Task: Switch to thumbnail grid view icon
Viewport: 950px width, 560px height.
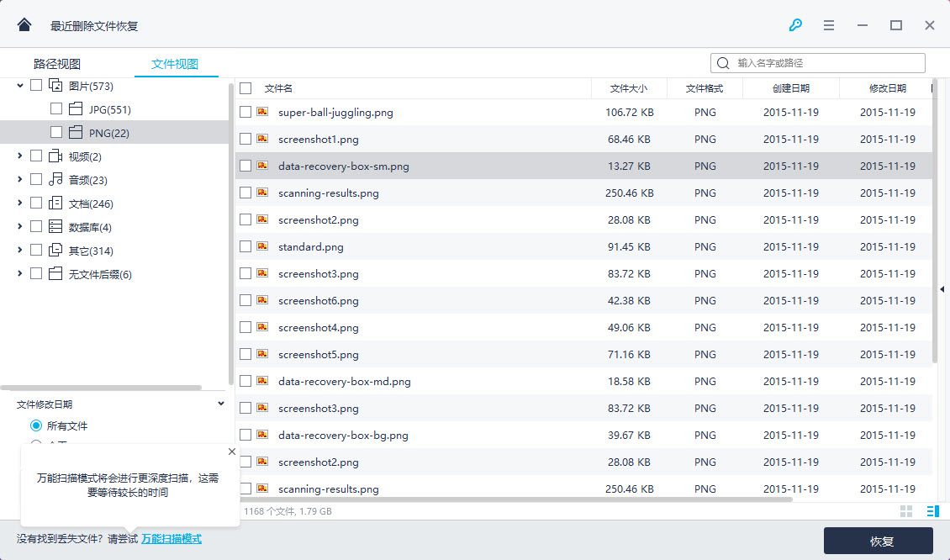Action: pyautogui.click(x=906, y=511)
